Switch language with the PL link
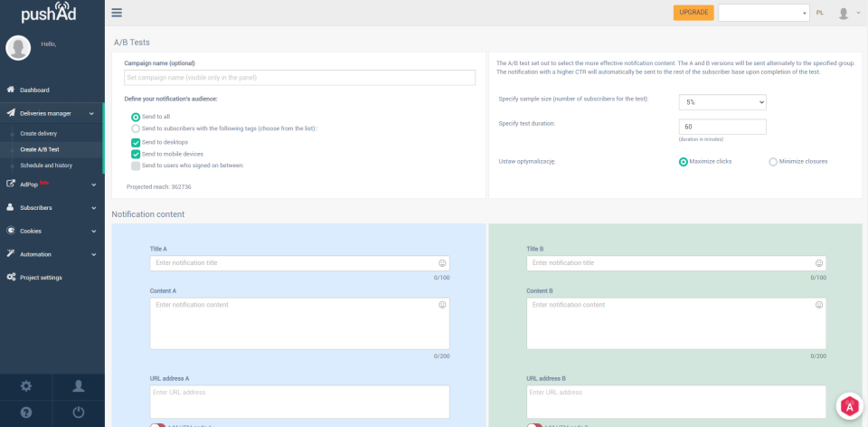This screenshot has height=427, width=868. pos(819,12)
